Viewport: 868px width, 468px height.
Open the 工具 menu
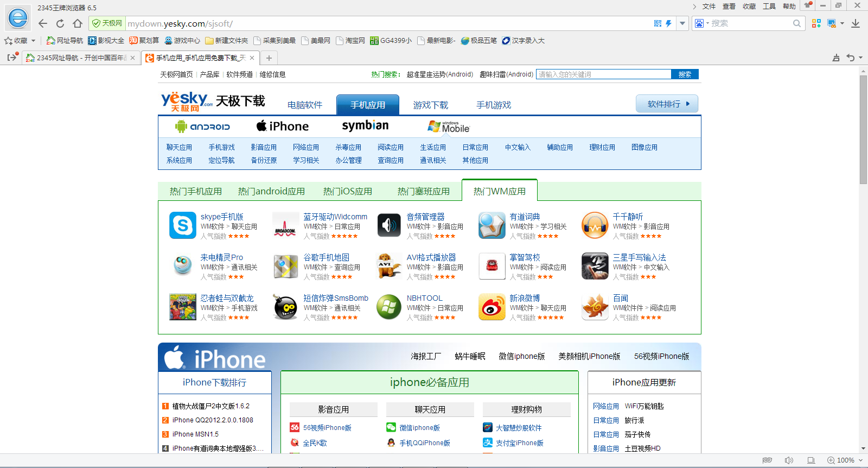click(769, 7)
